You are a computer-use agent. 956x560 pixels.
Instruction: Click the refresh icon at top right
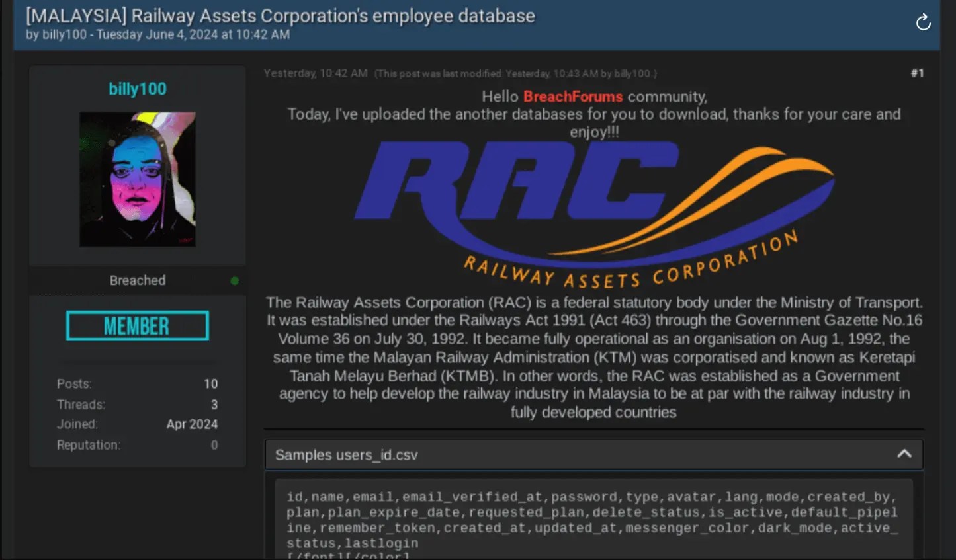click(x=923, y=22)
